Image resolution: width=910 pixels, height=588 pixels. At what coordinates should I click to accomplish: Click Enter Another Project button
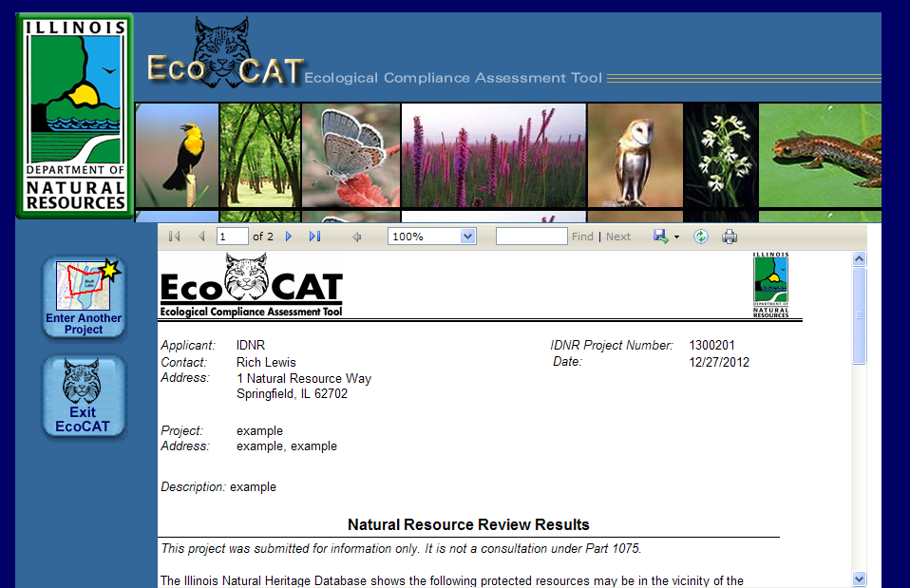[84, 298]
